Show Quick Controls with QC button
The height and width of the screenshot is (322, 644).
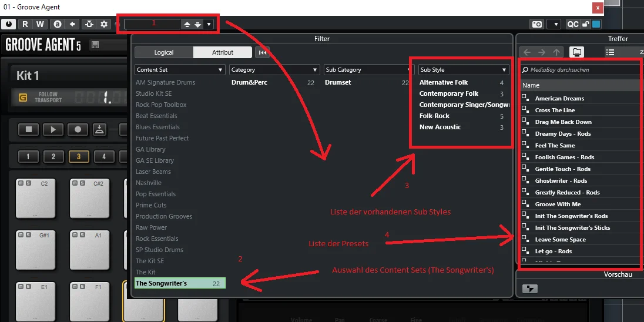[x=572, y=24]
